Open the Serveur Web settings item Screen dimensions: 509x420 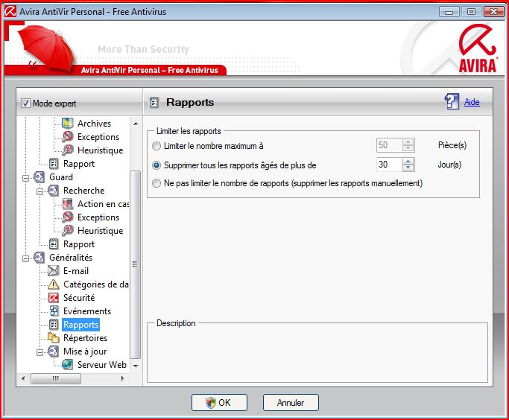coord(101,365)
